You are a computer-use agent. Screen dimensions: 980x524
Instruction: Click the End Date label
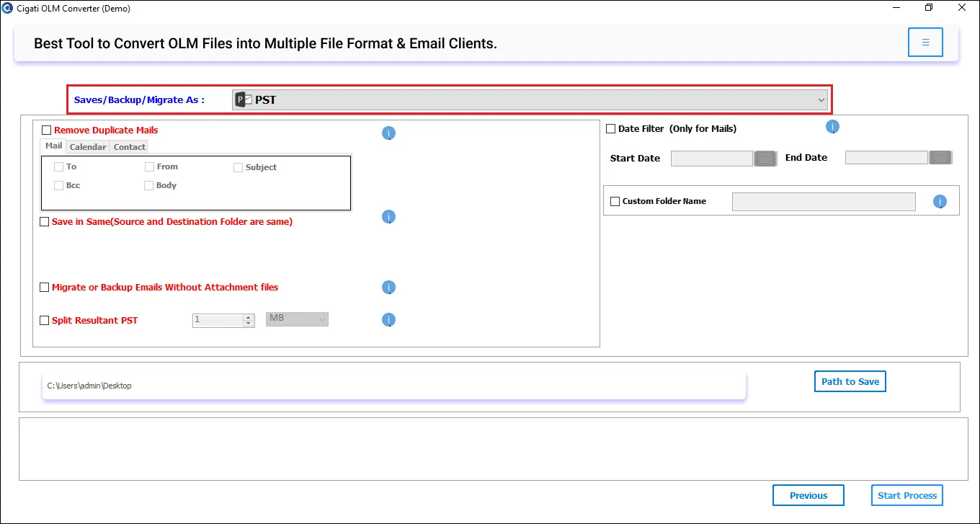tap(806, 158)
